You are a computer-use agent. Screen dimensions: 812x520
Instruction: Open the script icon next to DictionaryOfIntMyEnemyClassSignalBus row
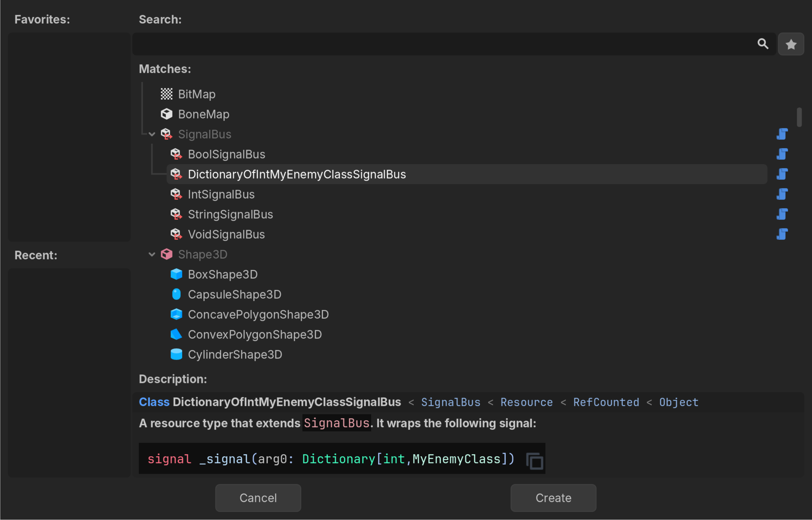coord(782,174)
